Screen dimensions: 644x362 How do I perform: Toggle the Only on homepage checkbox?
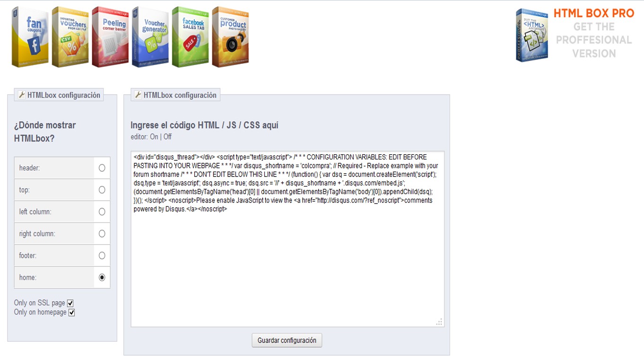(71, 312)
